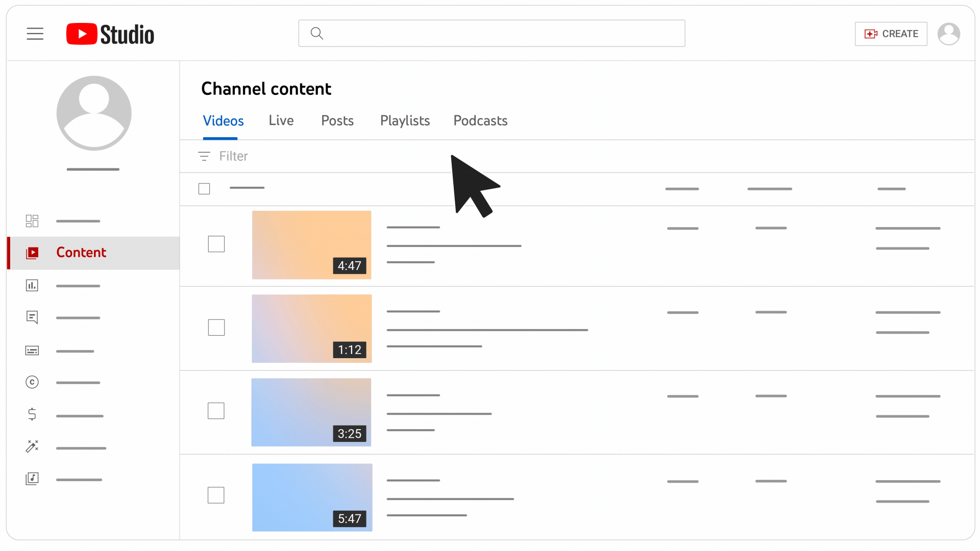Toggle checkbox for second video row
The height and width of the screenshot is (551, 980).
click(217, 328)
